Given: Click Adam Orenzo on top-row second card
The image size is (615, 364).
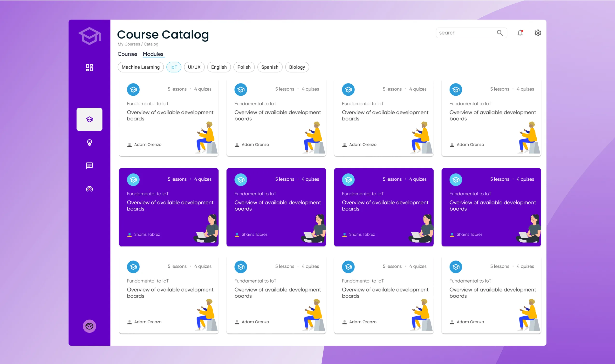Looking at the screenshot, I should coord(255,145).
